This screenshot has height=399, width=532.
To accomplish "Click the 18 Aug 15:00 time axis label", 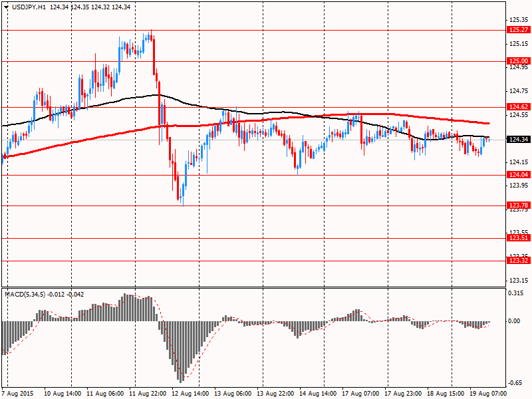I will point(446,394).
